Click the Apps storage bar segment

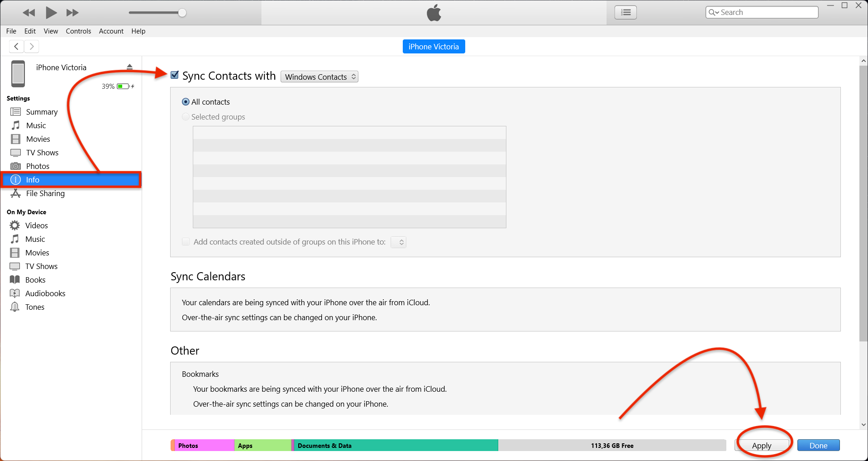262,446
